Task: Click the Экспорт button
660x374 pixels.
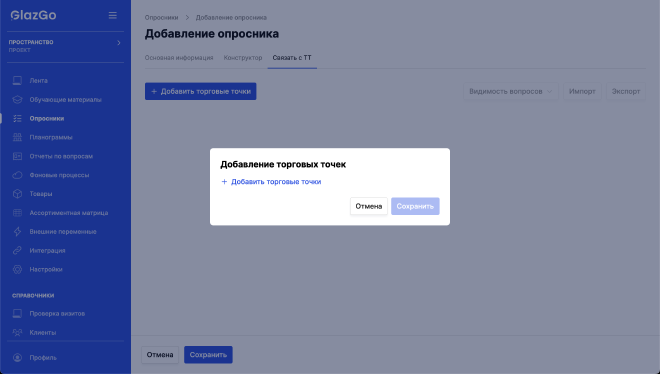Action: (625, 91)
